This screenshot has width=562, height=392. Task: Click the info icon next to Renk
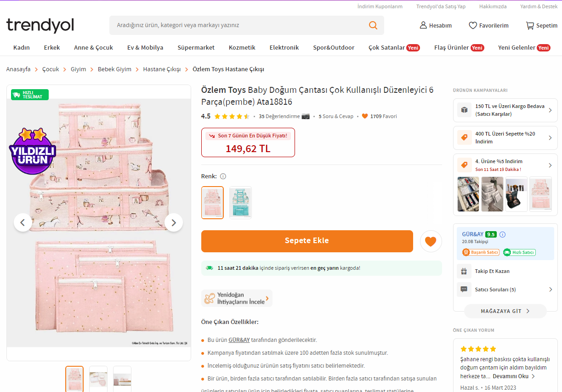tap(223, 176)
